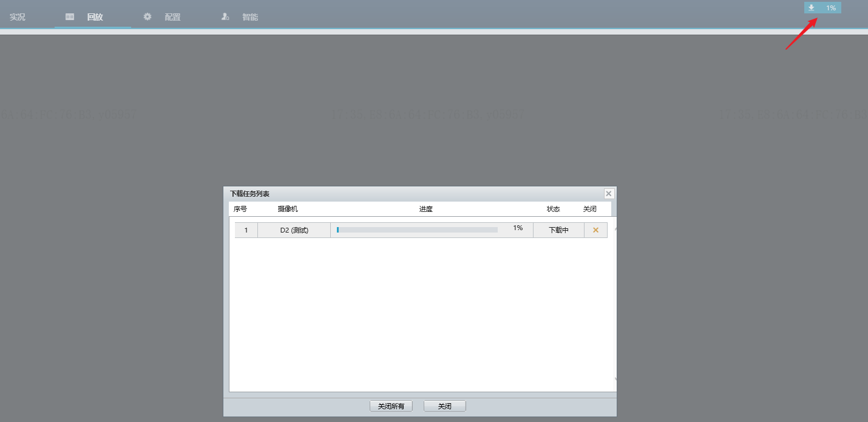
Task: Open the 智能 smart tab
Action: point(250,17)
